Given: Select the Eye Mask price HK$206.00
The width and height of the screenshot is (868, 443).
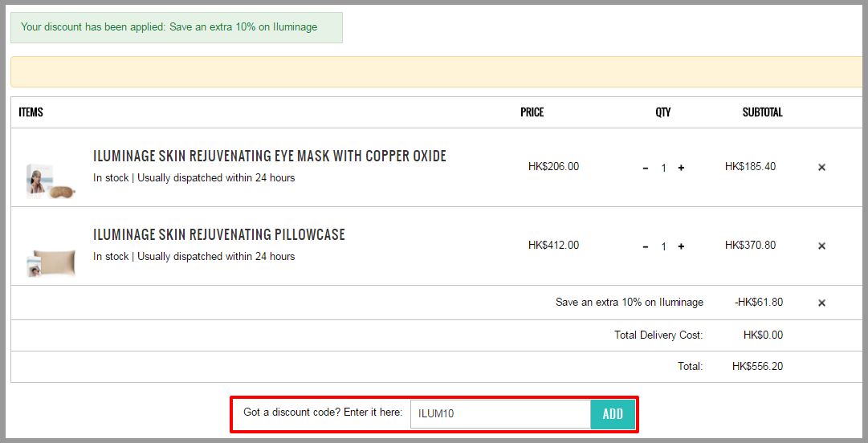Looking at the screenshot, I should 553,166.
